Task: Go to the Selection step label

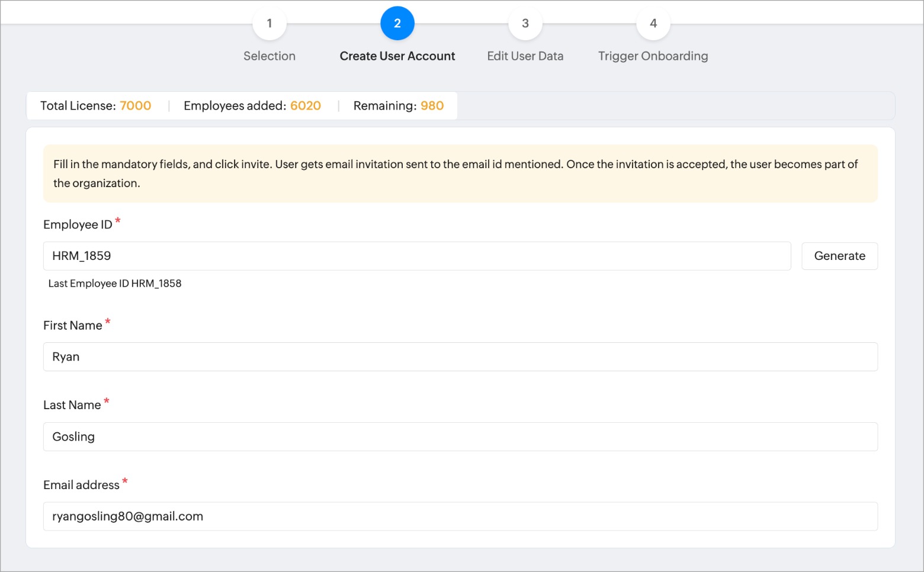Action: 269,56
